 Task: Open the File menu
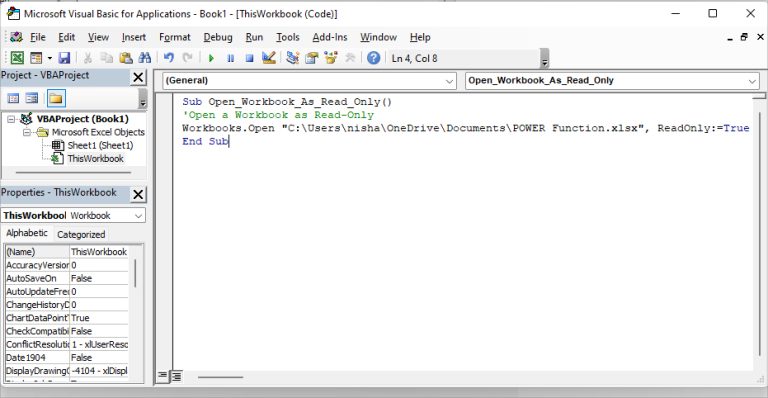click(38, 37)
